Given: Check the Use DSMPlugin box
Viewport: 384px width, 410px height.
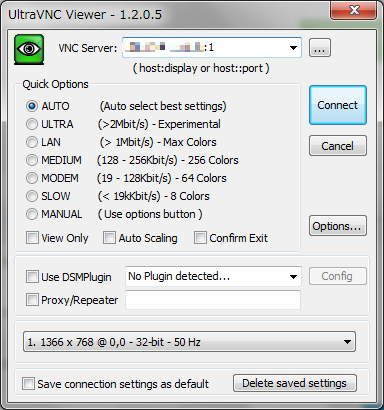Looking at the screenshot, I should [x=32, y=277].
